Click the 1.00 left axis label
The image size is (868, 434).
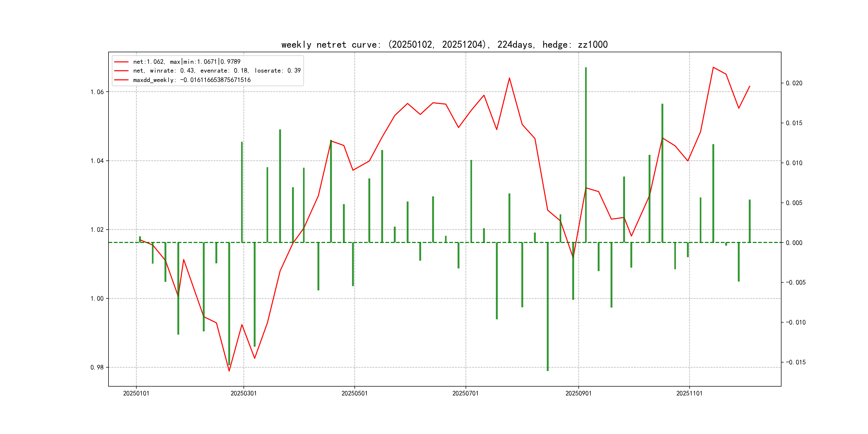pyautogui.click(x=97, y=298)
